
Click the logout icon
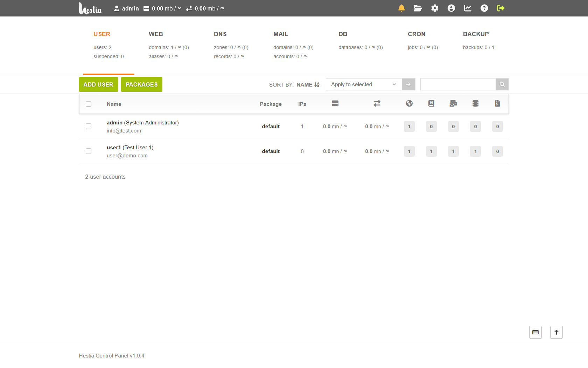tap(500, 8)
